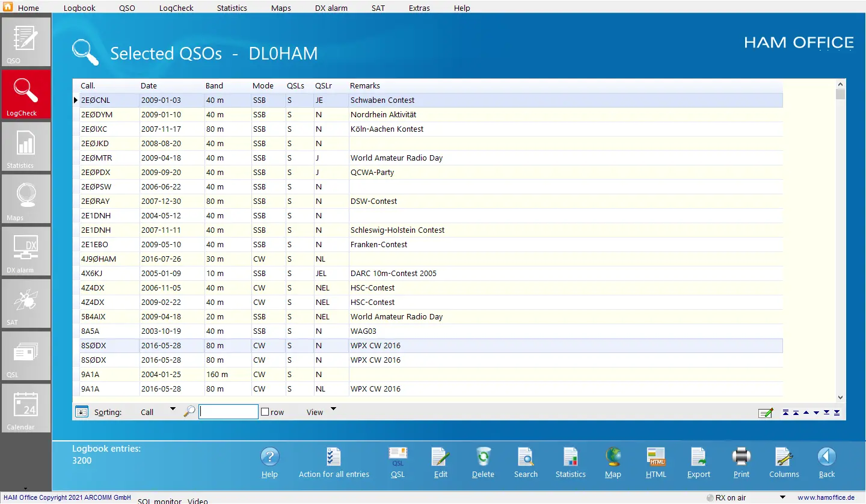
Task: Open the QSL cards sidebar icon
Action: [x=26, y=355]
